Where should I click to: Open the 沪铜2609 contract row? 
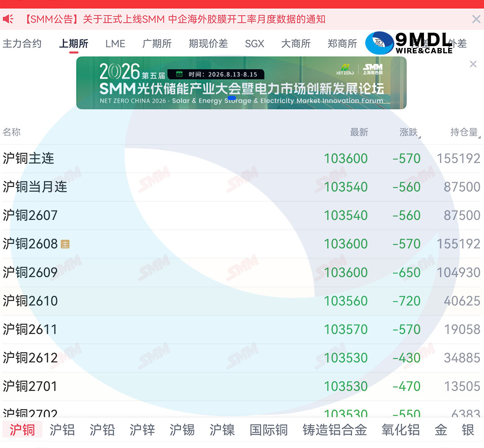coord(242,272)
